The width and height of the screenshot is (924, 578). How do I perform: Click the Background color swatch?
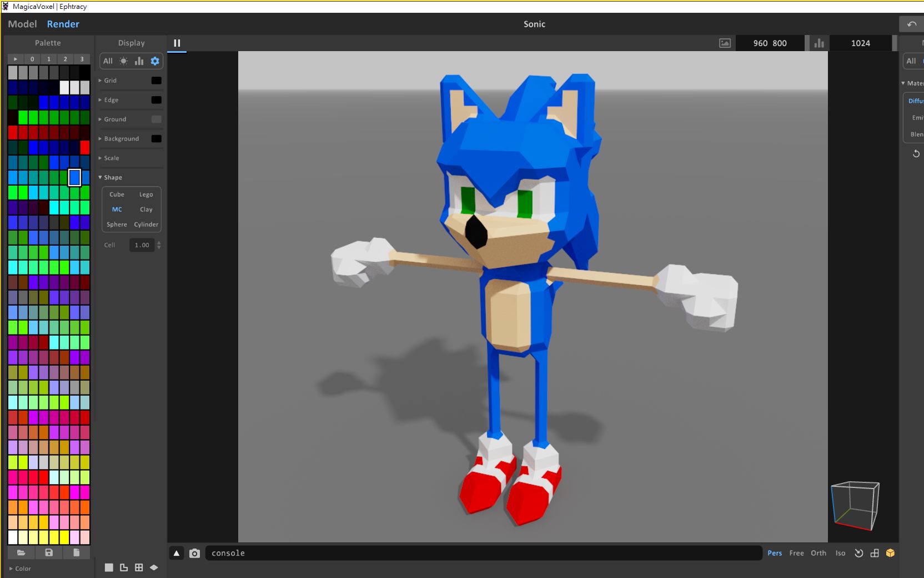[157, 139]
